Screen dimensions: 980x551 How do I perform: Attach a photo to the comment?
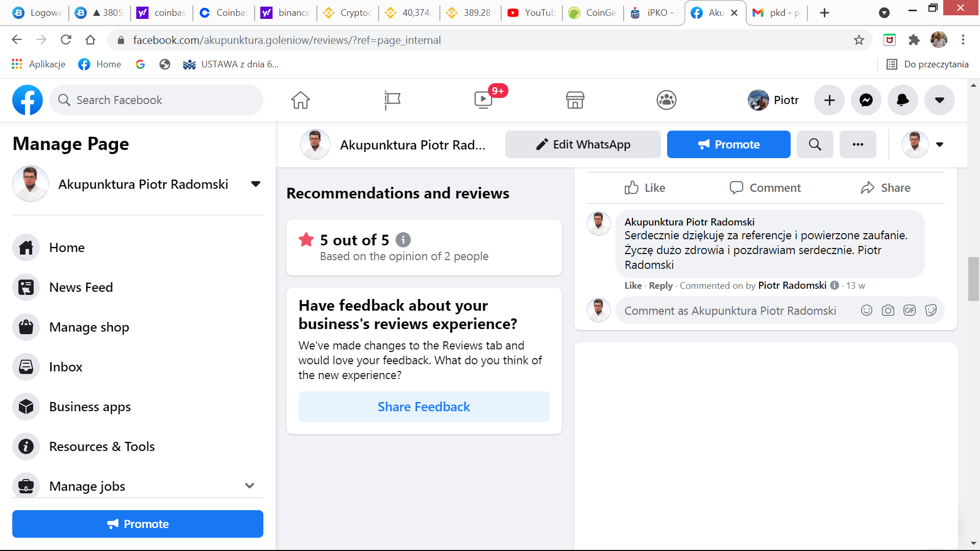coord(888,310)
